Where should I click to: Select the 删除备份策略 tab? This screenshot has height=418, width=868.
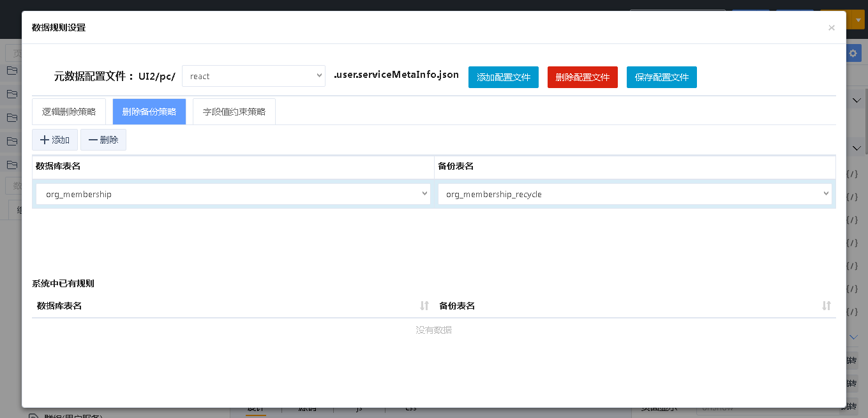149,112
